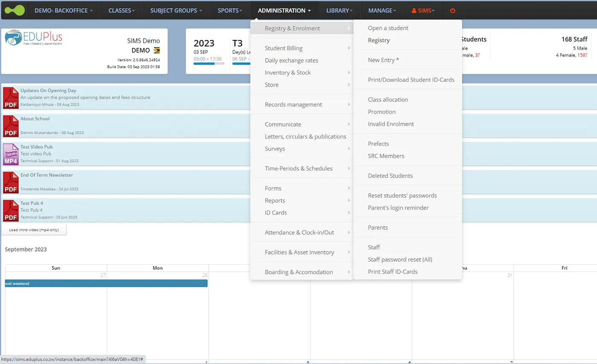The image size is (597, 364).
Task: Click the End Of Term Newsletter PDF icon
Action: 11,182
